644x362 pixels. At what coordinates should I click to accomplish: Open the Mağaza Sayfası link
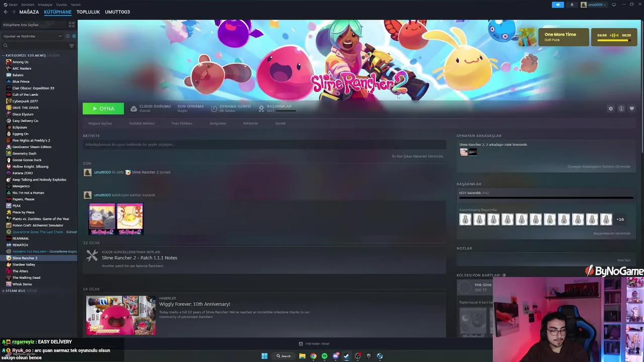click(x=100, y=123)
